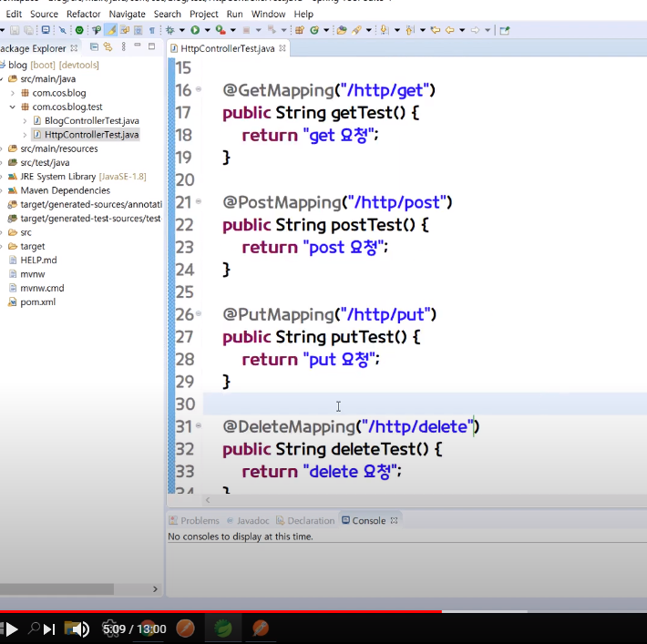The image size is (647, 644).
Task: Click the Search flashlight icon
Action: pos(356,30)
